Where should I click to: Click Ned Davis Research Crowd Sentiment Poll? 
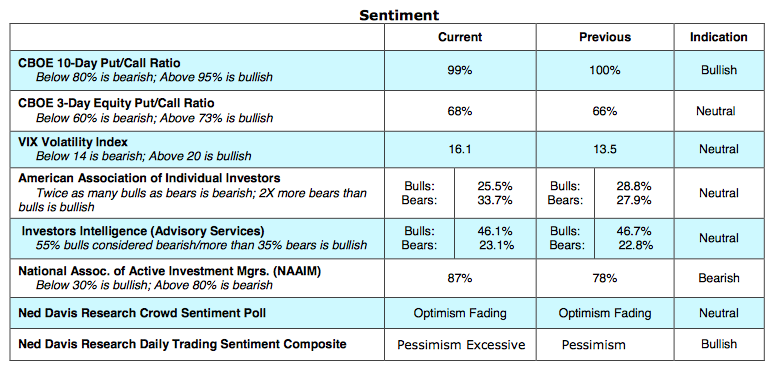tap(142, 313)
